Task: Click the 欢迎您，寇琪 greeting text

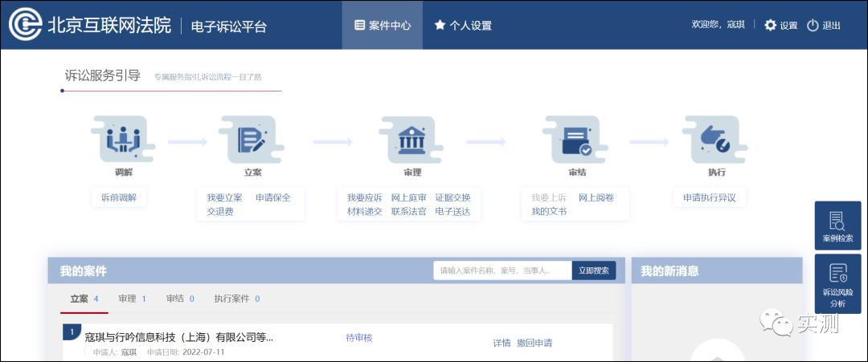Action: [718, 25]
